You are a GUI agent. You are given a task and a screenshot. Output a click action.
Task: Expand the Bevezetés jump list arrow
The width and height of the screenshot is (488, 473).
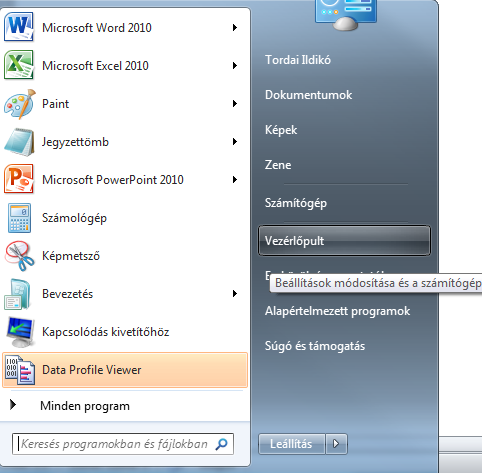(235, 293)
